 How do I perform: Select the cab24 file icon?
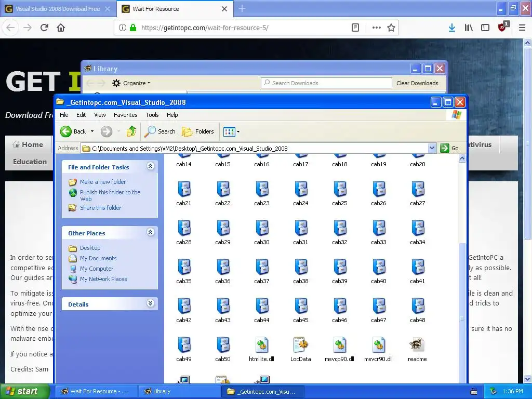point(301,189)
